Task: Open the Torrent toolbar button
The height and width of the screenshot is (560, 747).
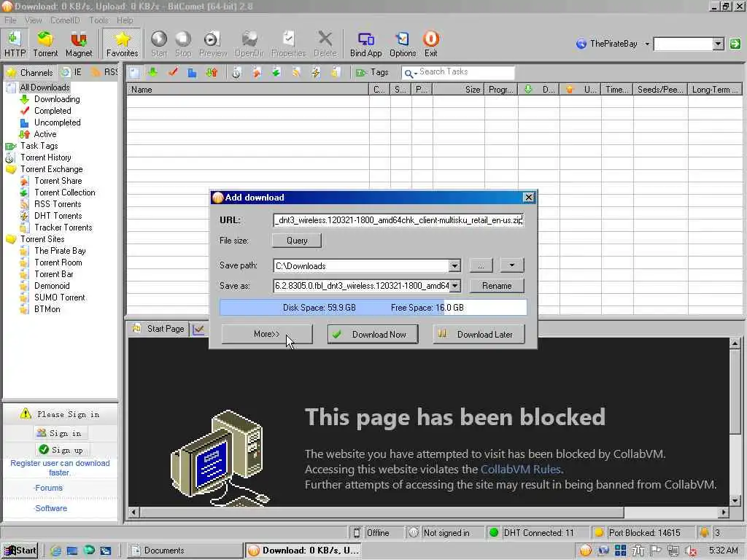Action: tap(45, 44)
